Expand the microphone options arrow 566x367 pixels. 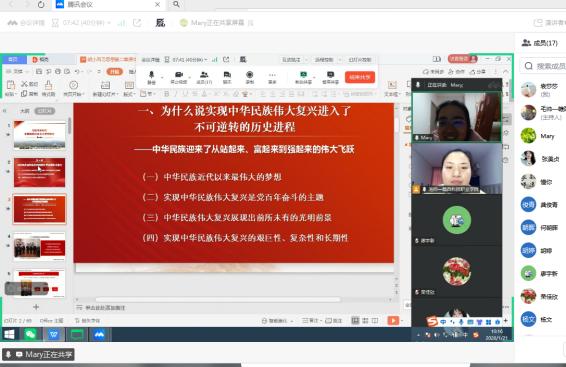coord(162,77)
